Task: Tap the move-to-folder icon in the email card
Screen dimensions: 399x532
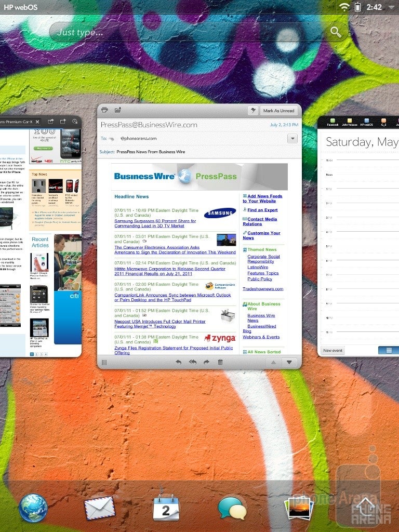Action: click(118, 110)
